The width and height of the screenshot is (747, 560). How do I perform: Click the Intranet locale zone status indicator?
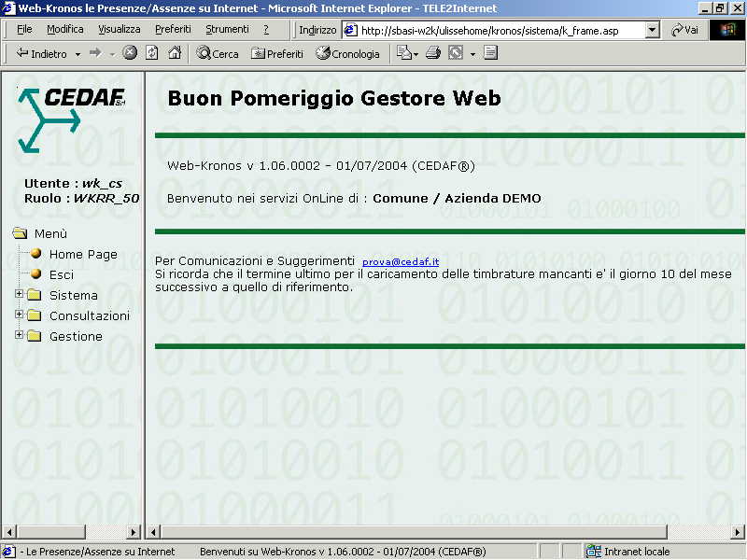pyautogui.click(x=628, y=552)
